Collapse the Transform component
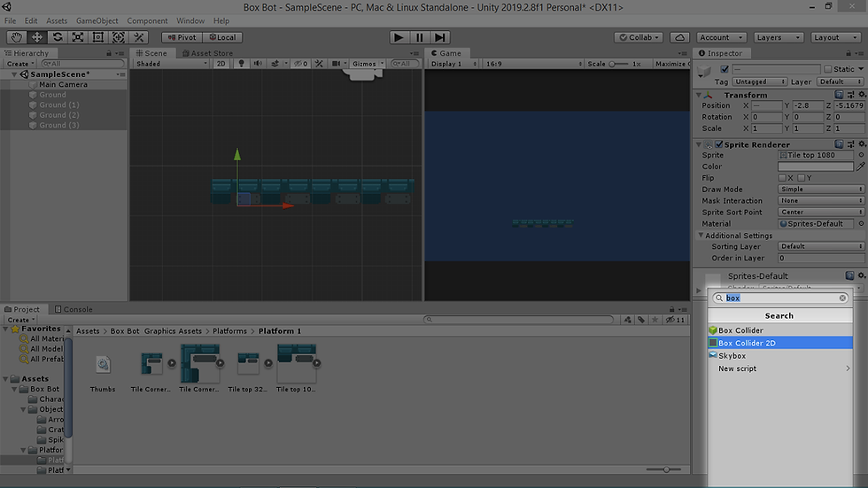 (699, 95)
